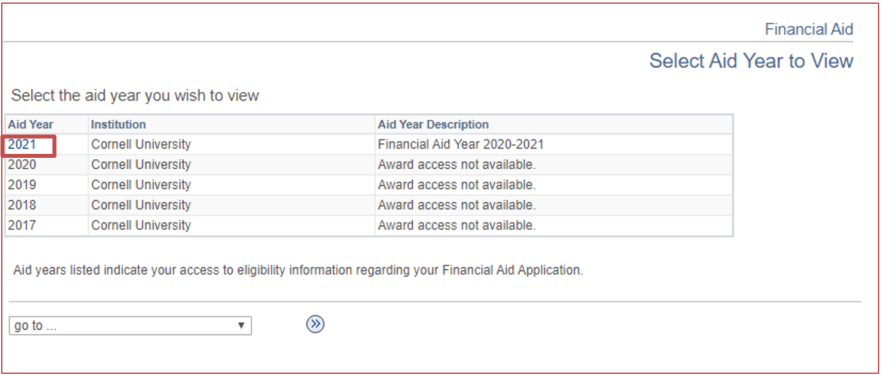Click the Financial Aid heading
The height and width of the screenshot is (375, 882).
tap(809, 29)
